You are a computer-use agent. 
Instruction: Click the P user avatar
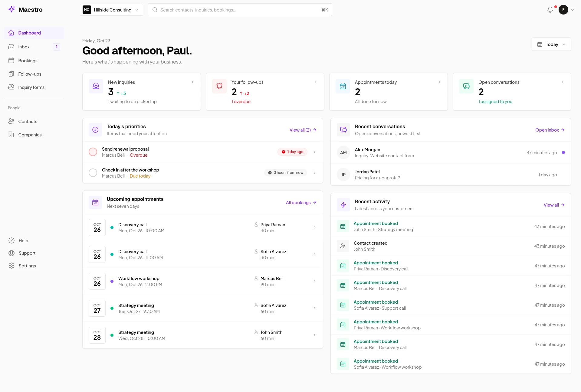point(563,10)
